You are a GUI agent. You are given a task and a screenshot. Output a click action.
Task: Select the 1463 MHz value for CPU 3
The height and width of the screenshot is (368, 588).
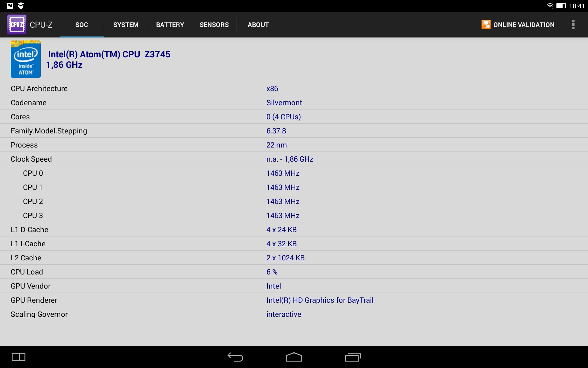(x=283, y=216)
